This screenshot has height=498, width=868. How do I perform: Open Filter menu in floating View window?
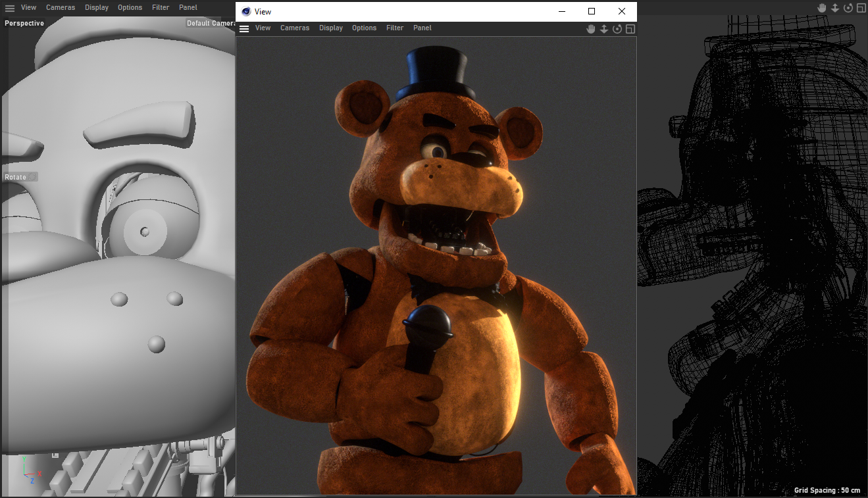(395, 28)
